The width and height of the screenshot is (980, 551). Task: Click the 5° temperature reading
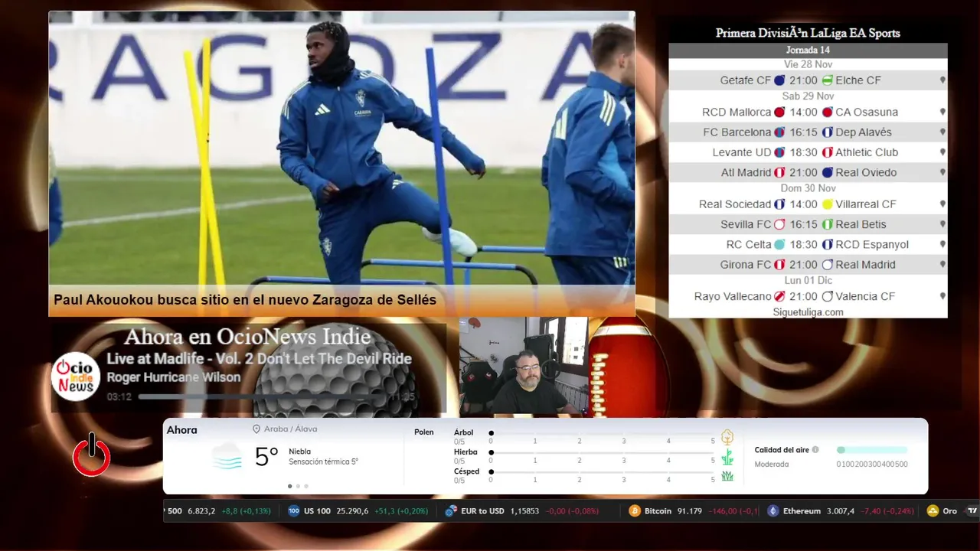(x=266, y=457)
